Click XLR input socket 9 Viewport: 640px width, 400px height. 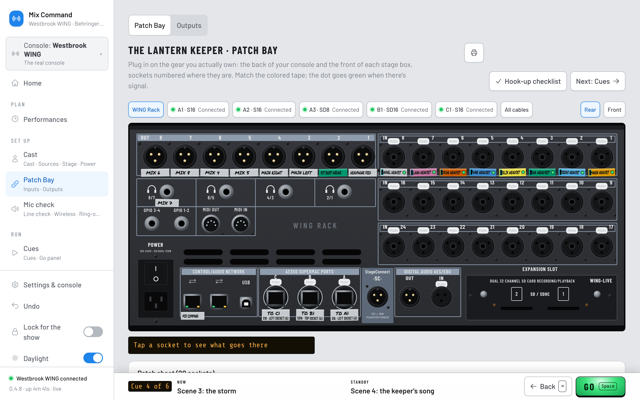pos(601,201)
